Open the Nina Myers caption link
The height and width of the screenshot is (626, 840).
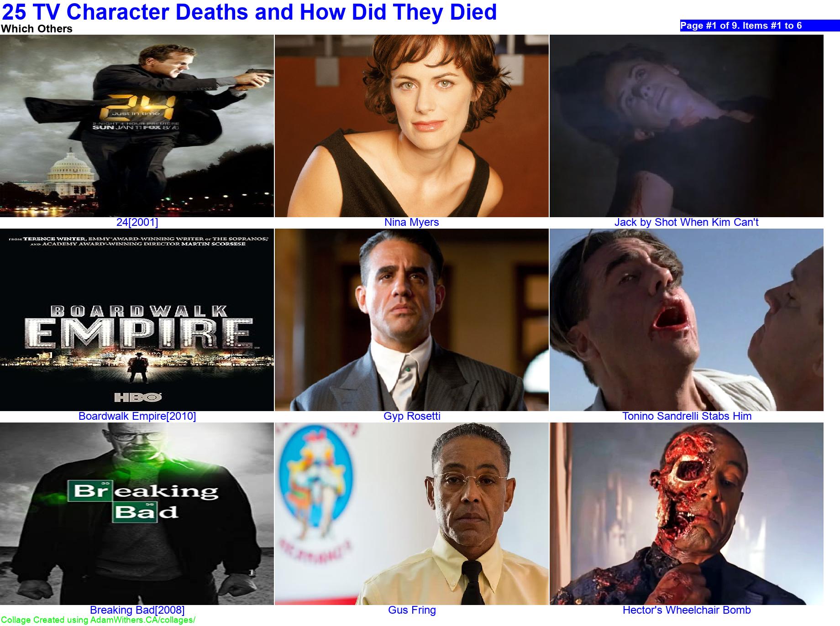coord(412,222)
